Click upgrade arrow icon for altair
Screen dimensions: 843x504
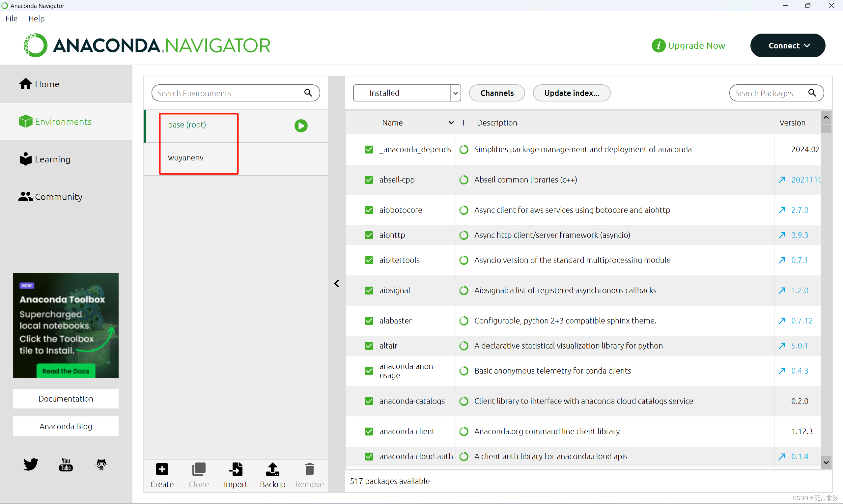click(x=782, y=346)
